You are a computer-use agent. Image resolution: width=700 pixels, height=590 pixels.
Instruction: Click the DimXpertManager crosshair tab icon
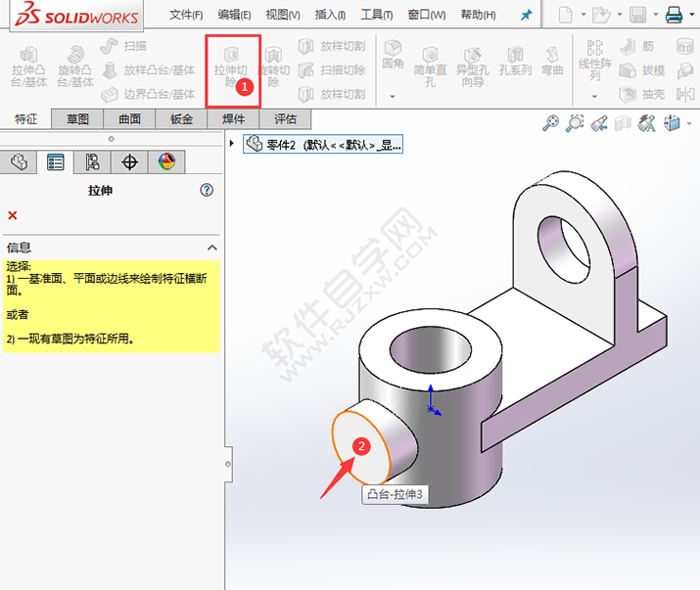(x=129, y=161)
